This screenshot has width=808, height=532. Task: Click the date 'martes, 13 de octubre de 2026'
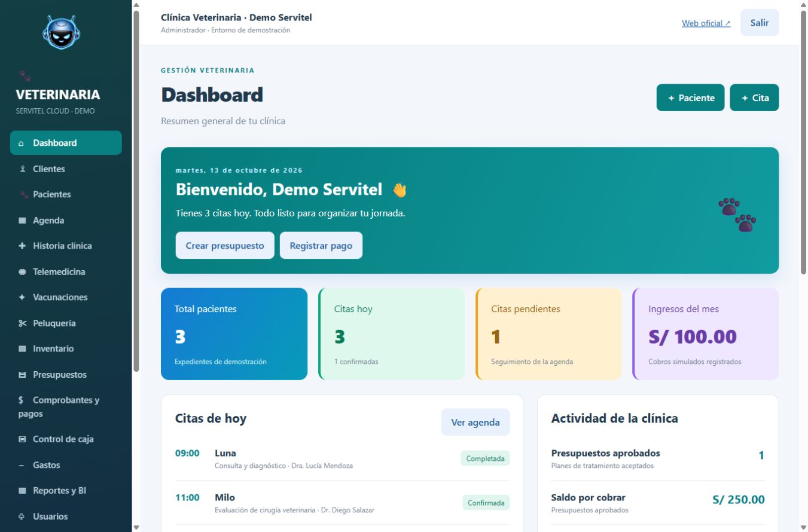click(x=239, y=170)
